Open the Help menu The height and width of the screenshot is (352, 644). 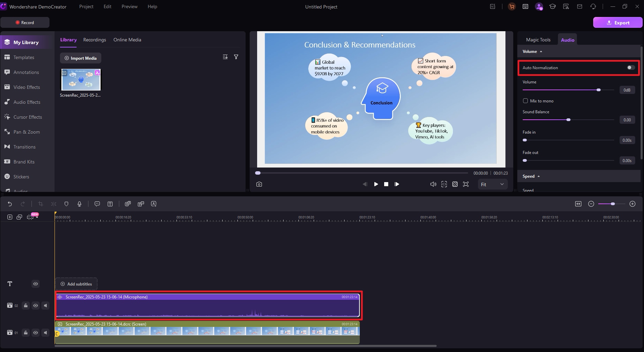pyautogui.click(x=152, y=6)
